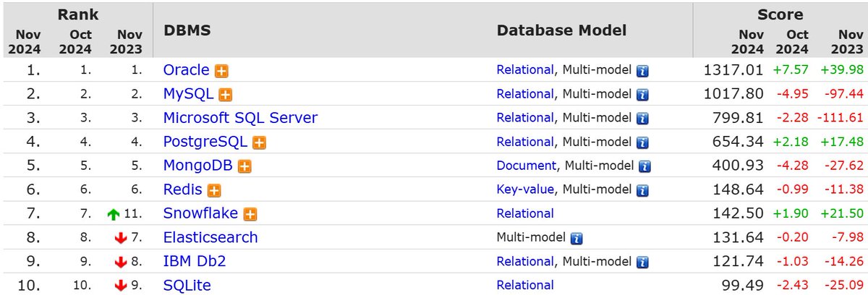Open the multi-model info icon in PostgreSQL row
This screenshot has width=868, height=295.
tap(642, 143)
